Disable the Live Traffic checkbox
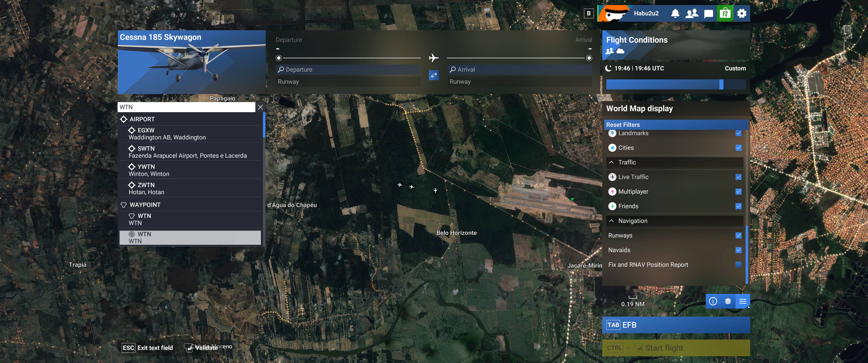 pyautogui.click(x=738, y=177)
